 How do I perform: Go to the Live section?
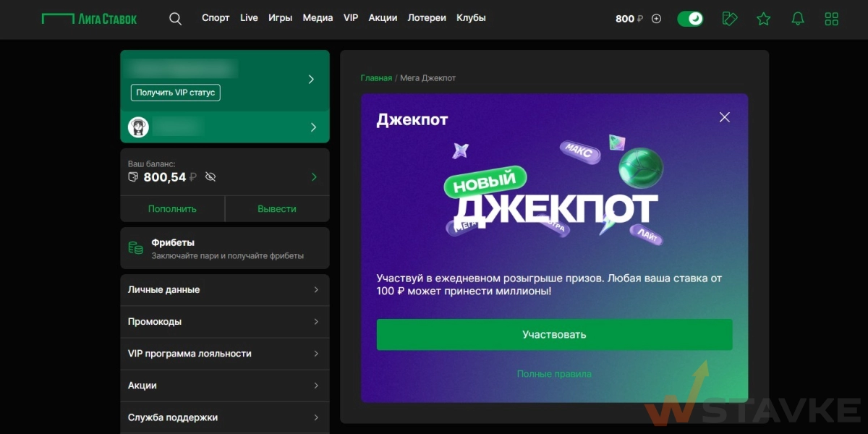point(249,18)
